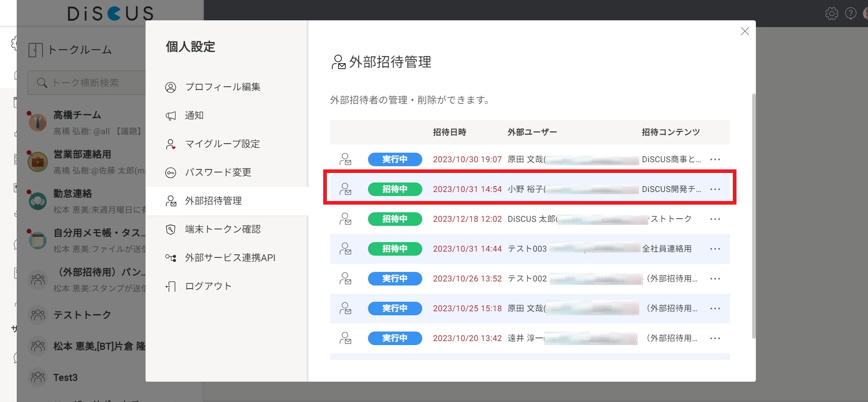This screenshot has height=402, width=868.
Task: Click the door icon for ログアウト
Action: tap(170, 286)
